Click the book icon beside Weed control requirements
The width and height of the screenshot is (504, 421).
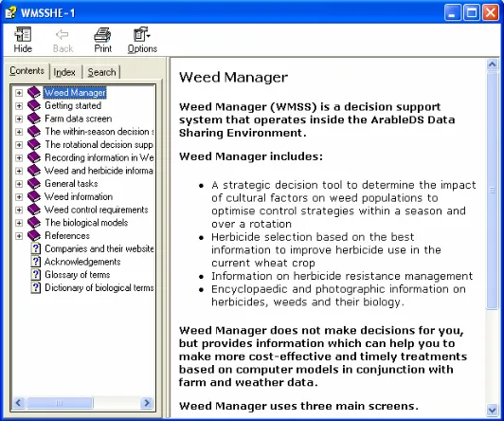click(x=34, y=210)
